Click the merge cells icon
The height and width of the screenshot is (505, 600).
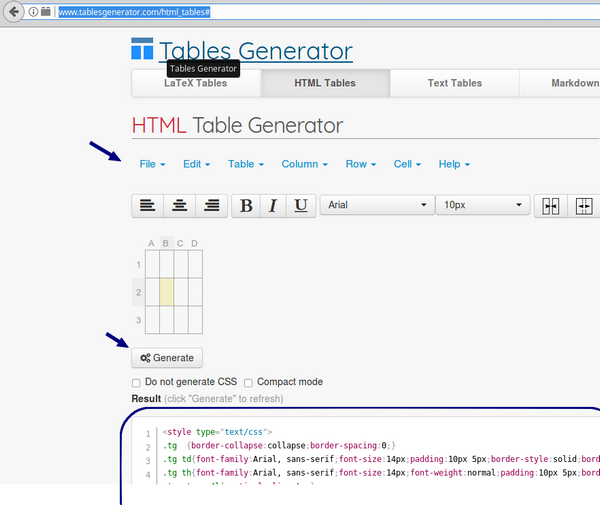pyautogui.click(x=551, y=206)
